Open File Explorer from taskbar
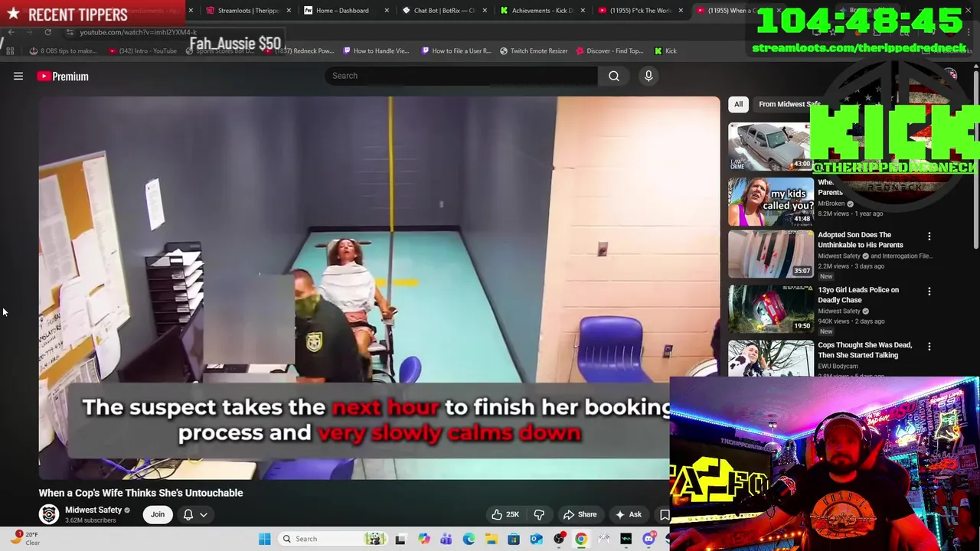980x551 pixels. coord(491,539)
